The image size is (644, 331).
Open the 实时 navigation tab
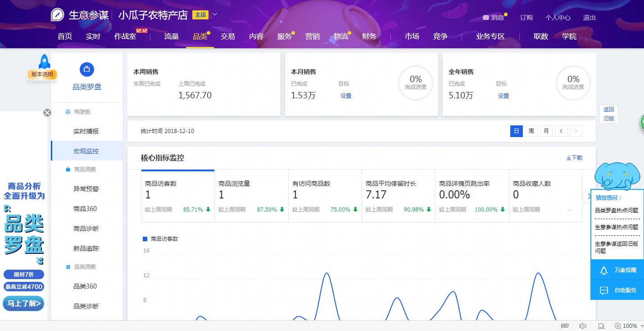93,37
